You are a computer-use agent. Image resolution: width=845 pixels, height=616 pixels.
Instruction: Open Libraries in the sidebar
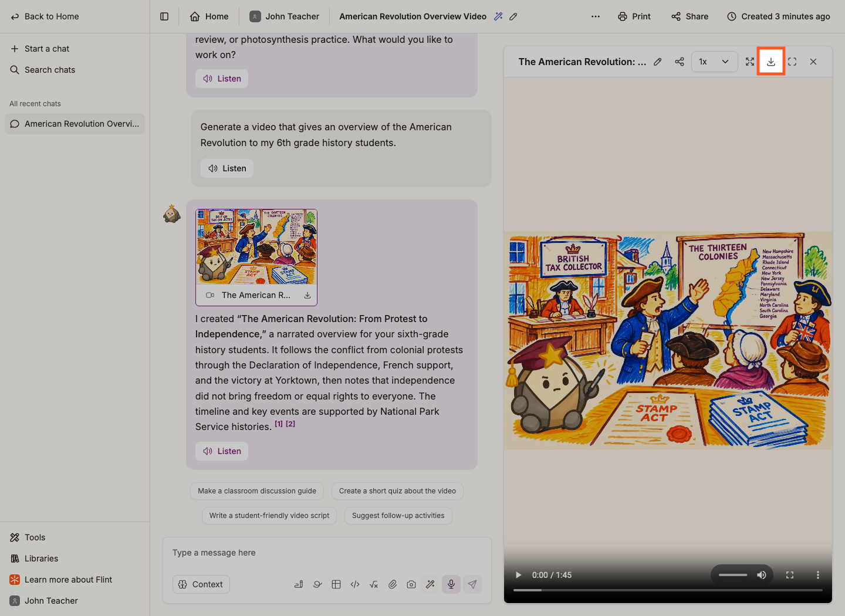click(34, 559)
